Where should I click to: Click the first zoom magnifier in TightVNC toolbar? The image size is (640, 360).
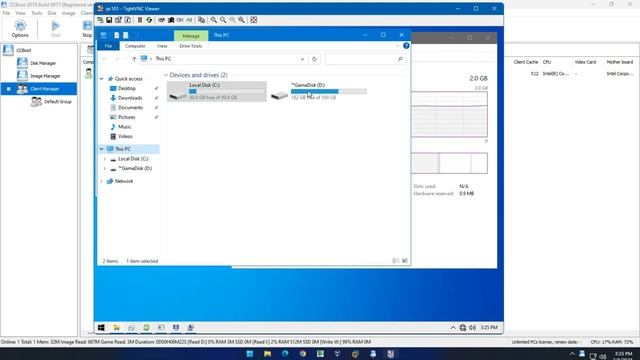[213, 20]
